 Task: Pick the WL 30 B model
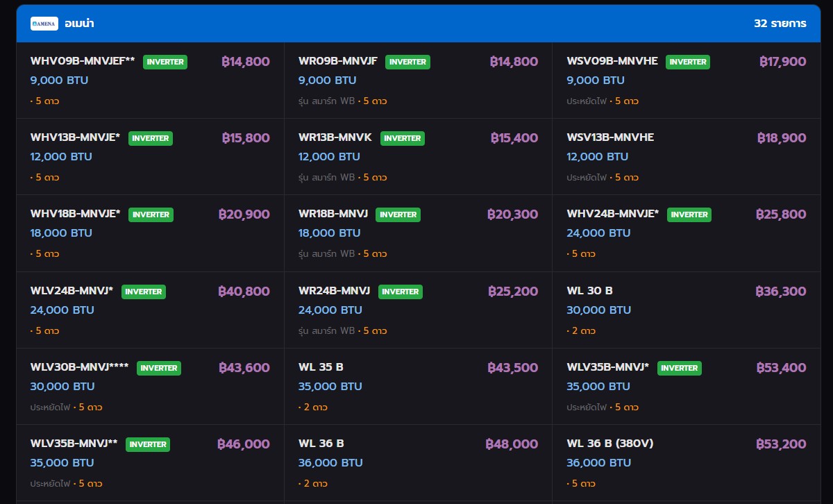[589, 291]
